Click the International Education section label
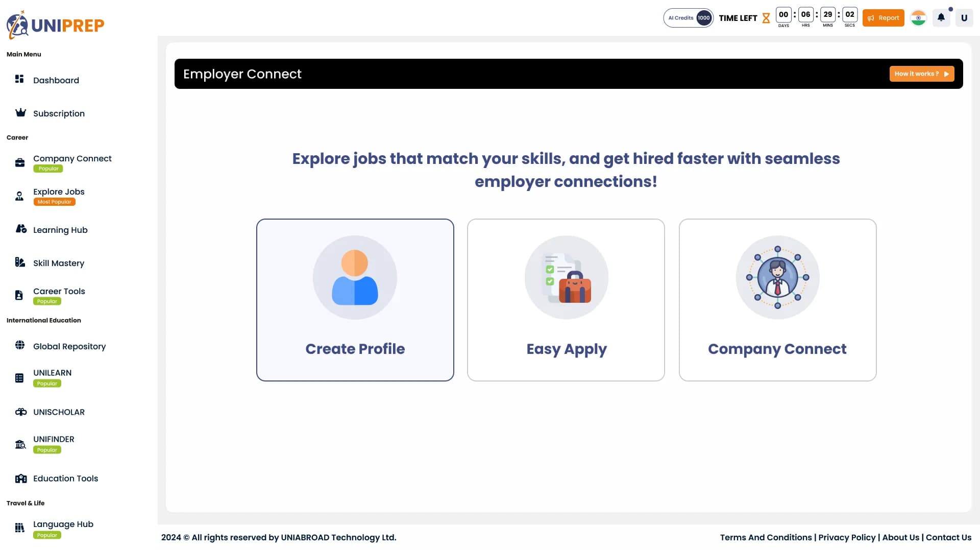Image resolution: width=980 pixels, height=550 pixels. [43, 320]
